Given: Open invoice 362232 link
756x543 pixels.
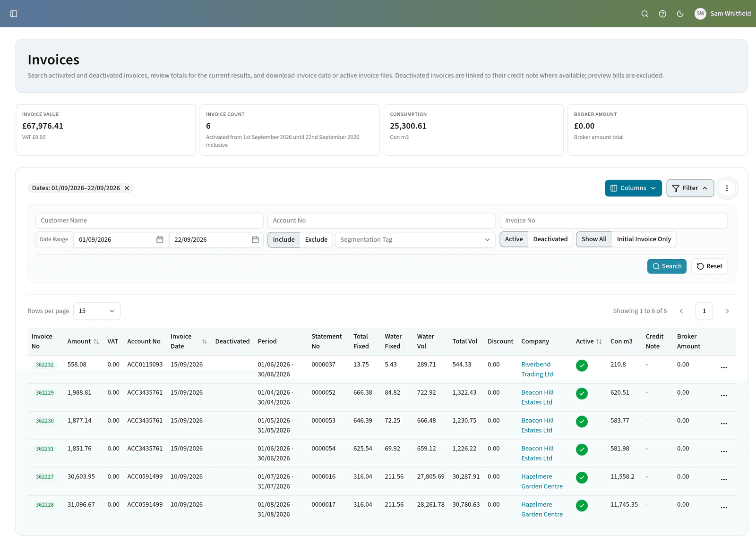Looking at the screenshot, I should pos(45,365).
